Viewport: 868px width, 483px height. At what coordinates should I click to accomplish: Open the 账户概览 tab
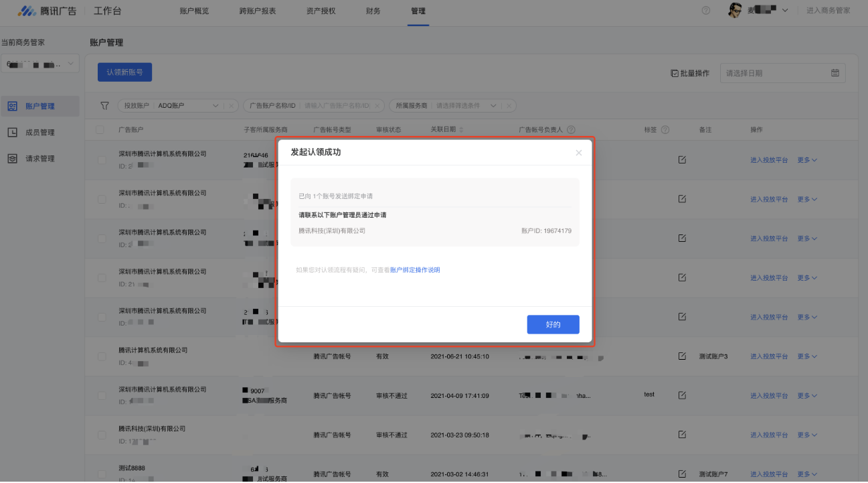click(195, 11)
